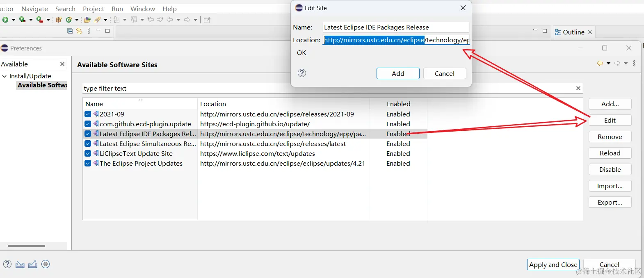The height and width of the screenshot is (278, 644).
Task: Click the Remove button
Action: (x=610, y=137)
